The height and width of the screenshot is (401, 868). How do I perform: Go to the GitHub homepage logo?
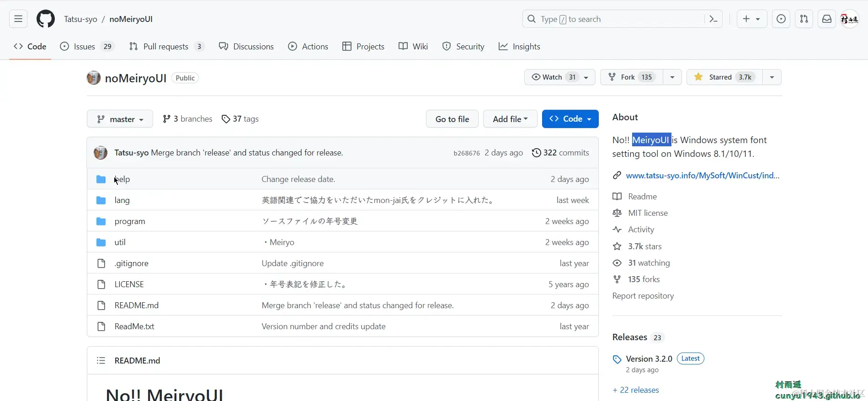coord(46,19)
